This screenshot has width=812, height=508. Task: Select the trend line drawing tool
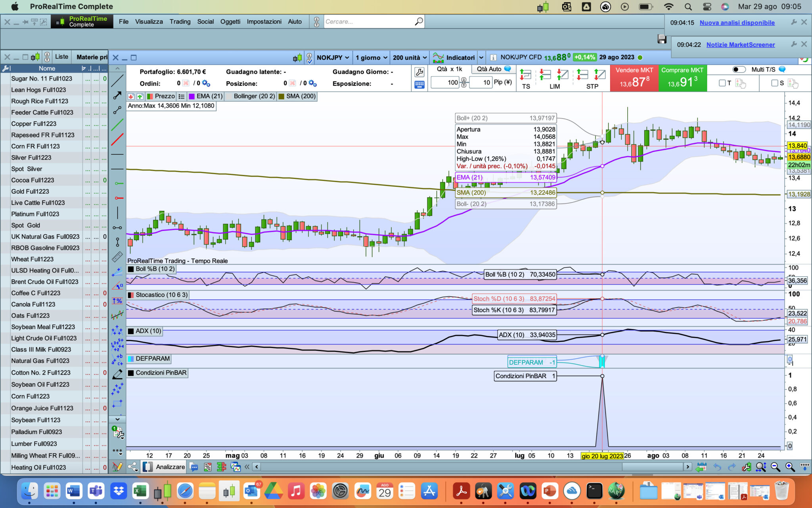(x=117, y=81)
